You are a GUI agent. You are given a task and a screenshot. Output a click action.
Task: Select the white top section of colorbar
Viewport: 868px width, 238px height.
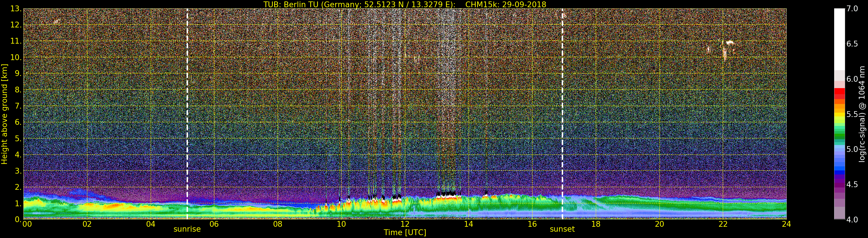839,37
